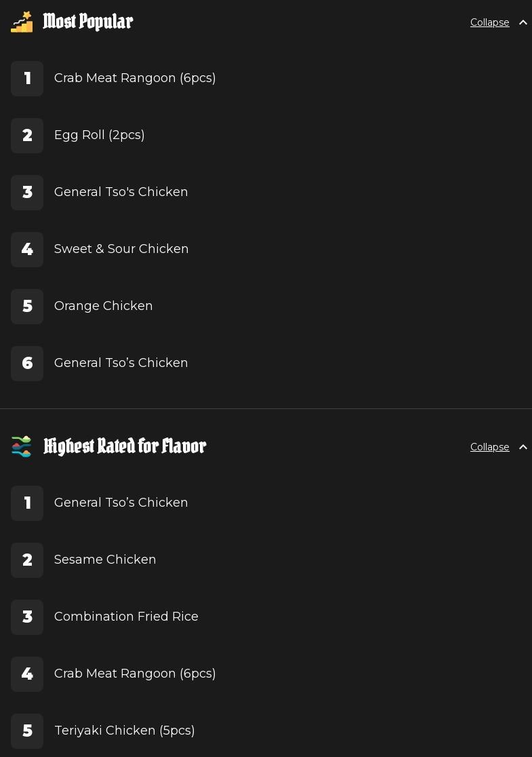This screenshot has height=757, width=532.
Task: Click the rank 4 badge beside Sweet & Sour Chicken
Action: pyautogui.click(x=27, y=250)
